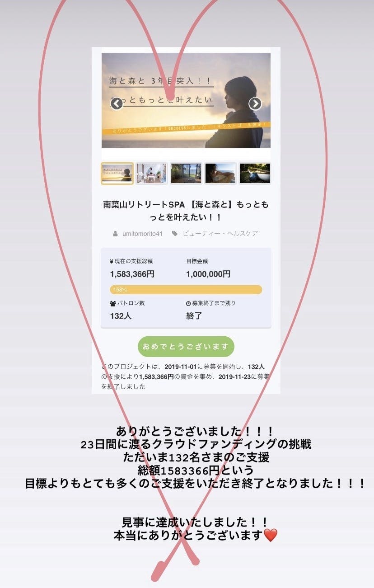Screen dimensions: 374x588
Task: Click the main sunset banner image
Action: 186,100
